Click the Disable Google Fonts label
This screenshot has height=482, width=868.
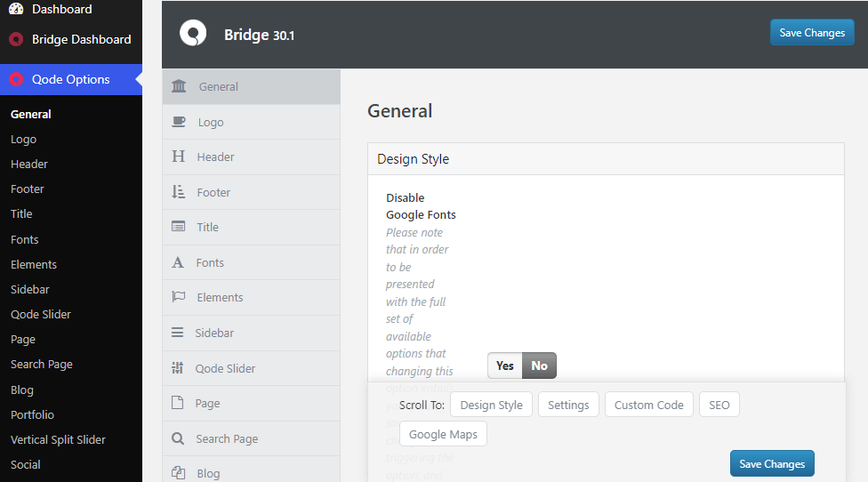(x=422, y=205)
